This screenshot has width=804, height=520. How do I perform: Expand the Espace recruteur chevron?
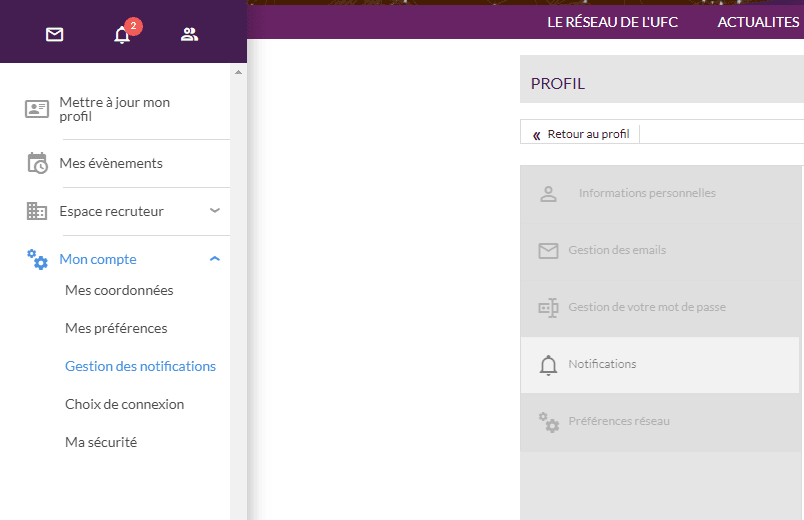tap(215, 211)
